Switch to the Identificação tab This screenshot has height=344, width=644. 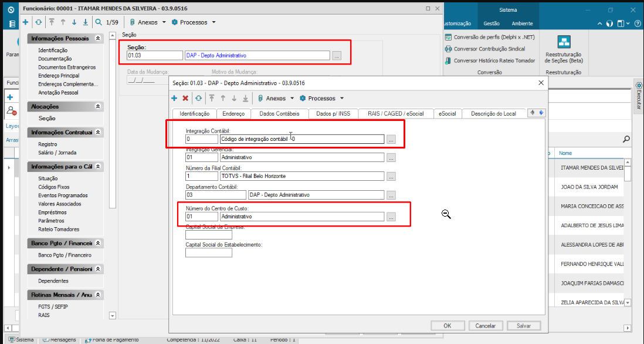[194, 113]
